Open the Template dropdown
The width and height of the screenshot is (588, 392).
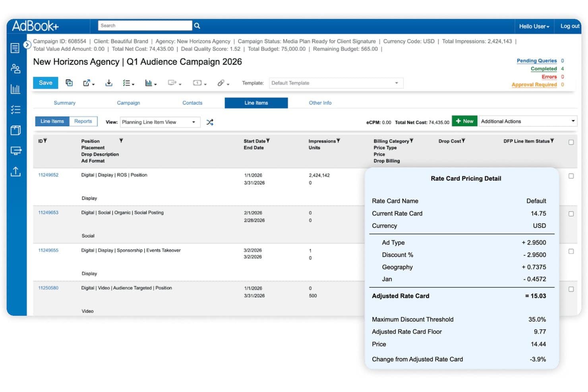click(x=336, y=83)
